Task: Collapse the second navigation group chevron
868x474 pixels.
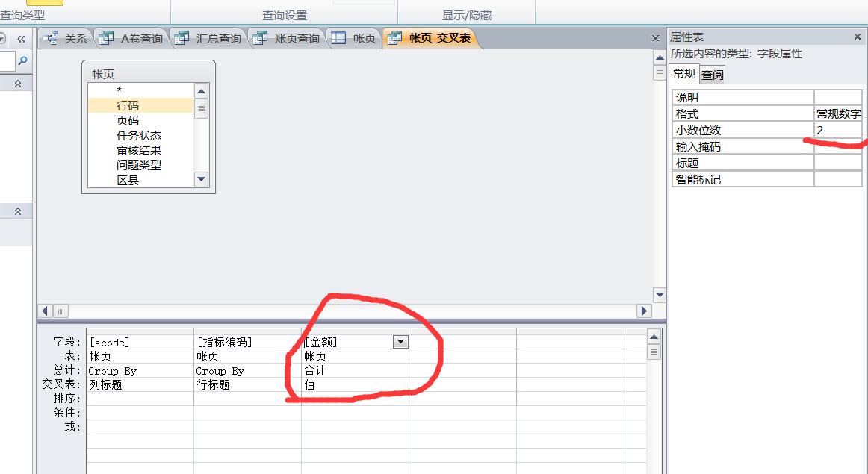Action: click(18, 212)
